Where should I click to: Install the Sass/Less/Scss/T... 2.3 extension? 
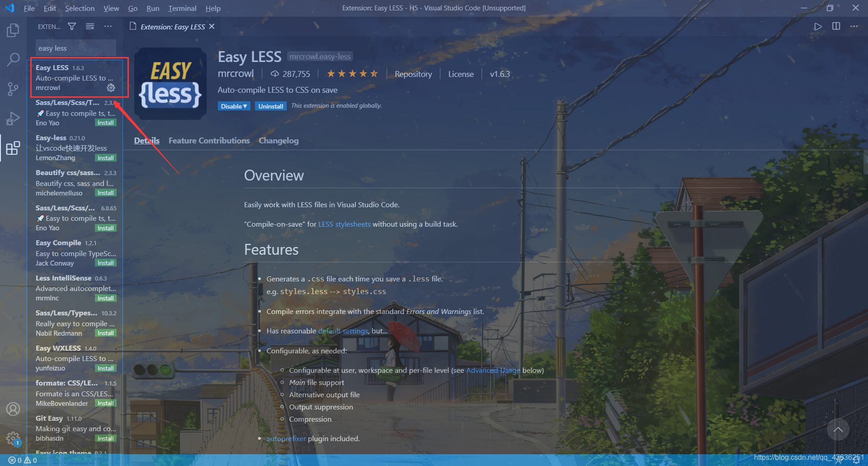click(x=106, y=123)
